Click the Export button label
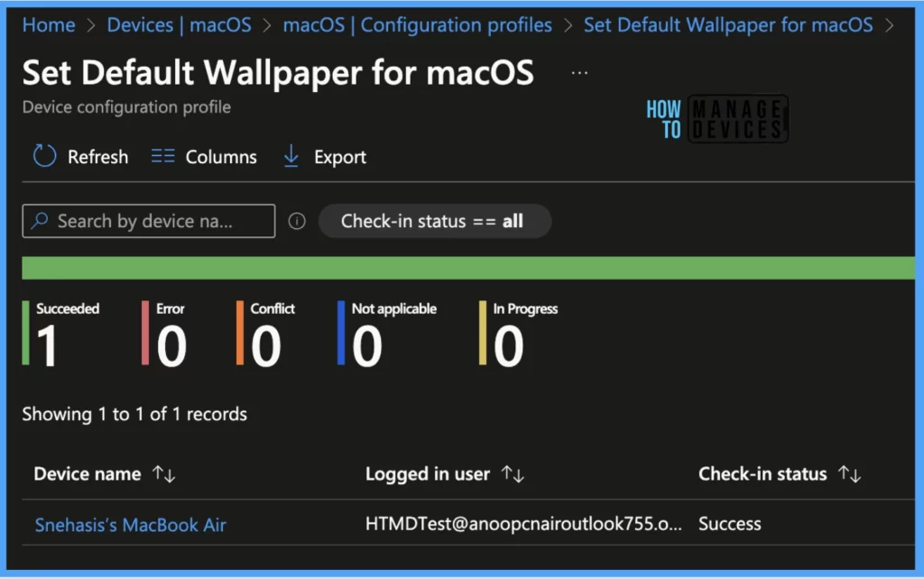This screenshot has height=579, width=924. 340,157
